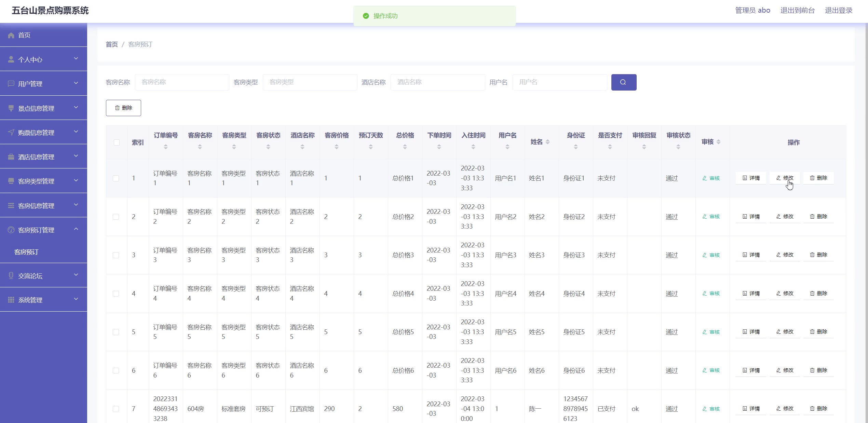Click sort arrows on 订单编号 column

click(166, 147)
